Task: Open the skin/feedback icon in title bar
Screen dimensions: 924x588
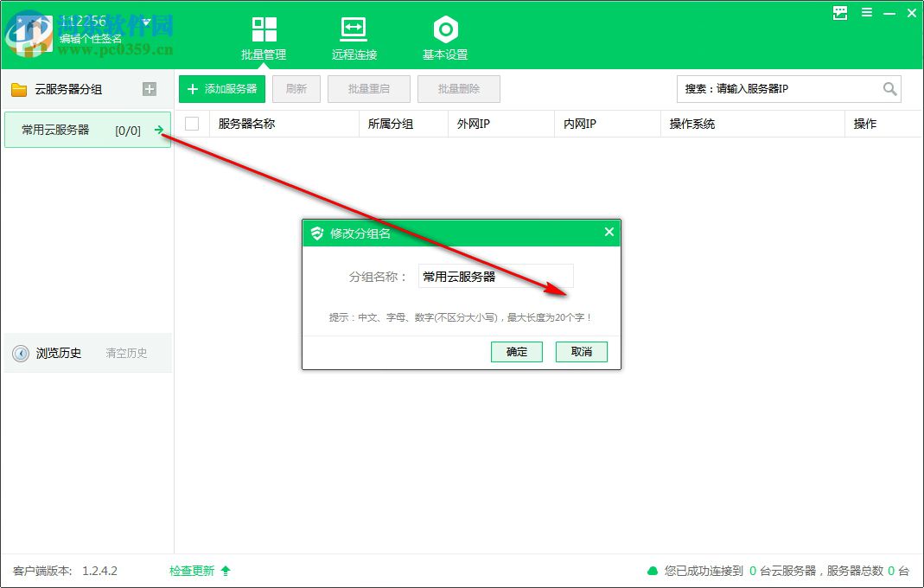Action: click(x=840, y=12)
